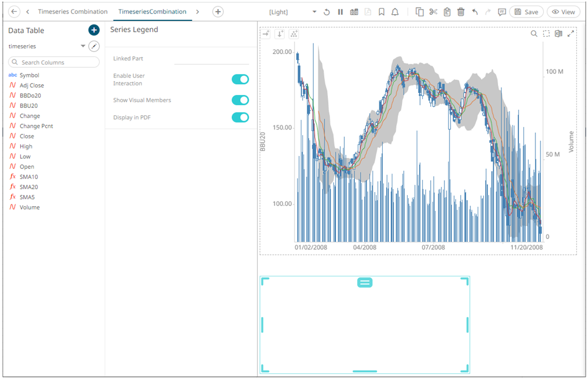Switch to the Timeseries Combination tab
The image size is (588, 378).
[72, 12]
